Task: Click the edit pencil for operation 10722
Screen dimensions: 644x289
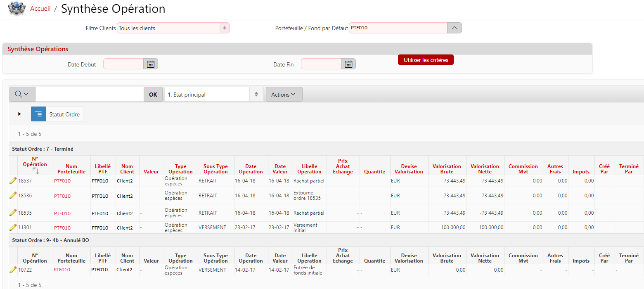Action: (13, 270)
